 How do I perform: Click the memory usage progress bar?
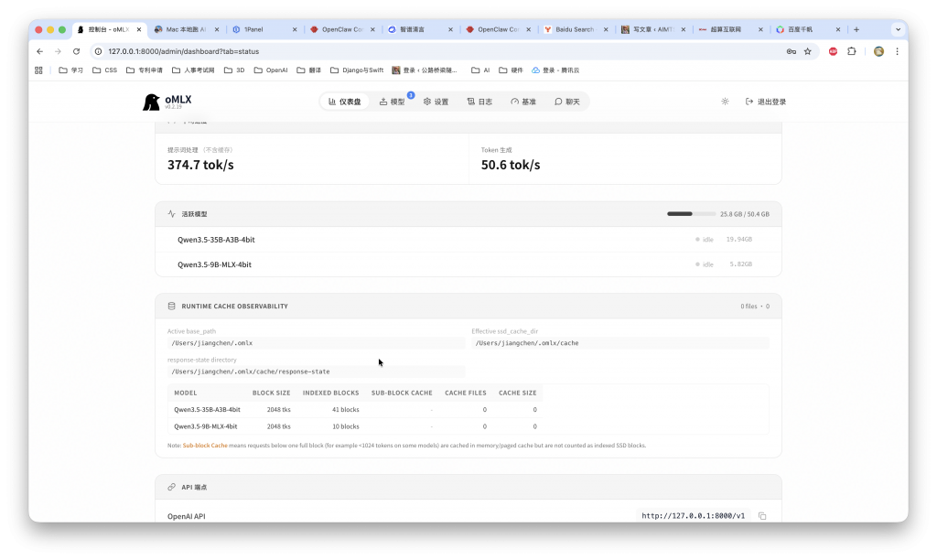point(692,213)
